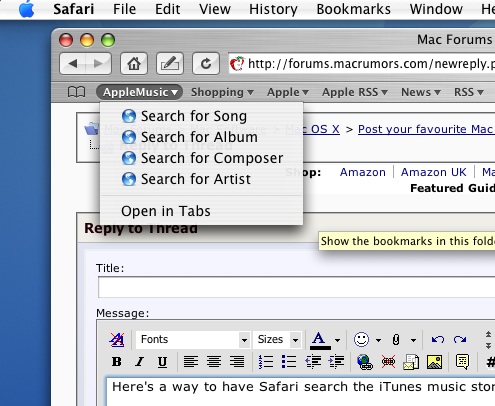Align text right
The height and width of the screenshot is (406, 495).
237,362
